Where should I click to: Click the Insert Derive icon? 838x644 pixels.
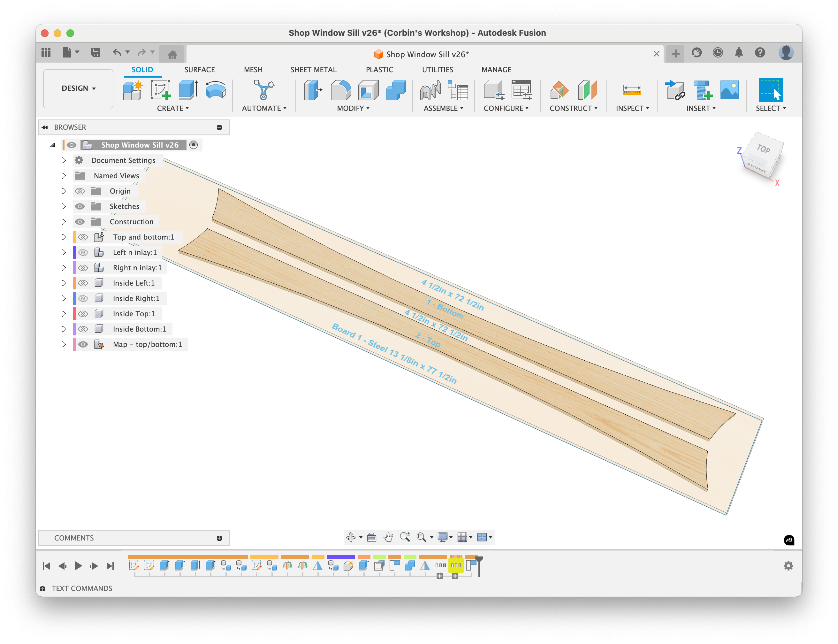pyautogui.click(x=675, y=90)
